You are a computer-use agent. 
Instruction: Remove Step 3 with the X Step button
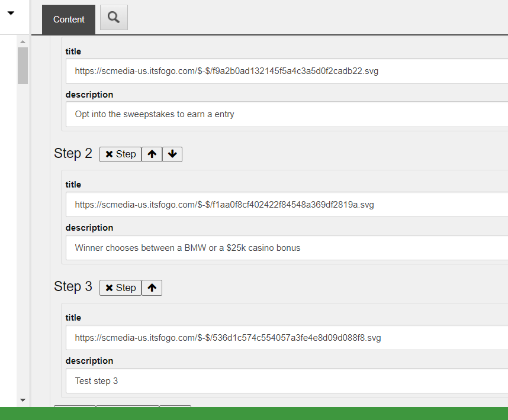coord(120,287)
